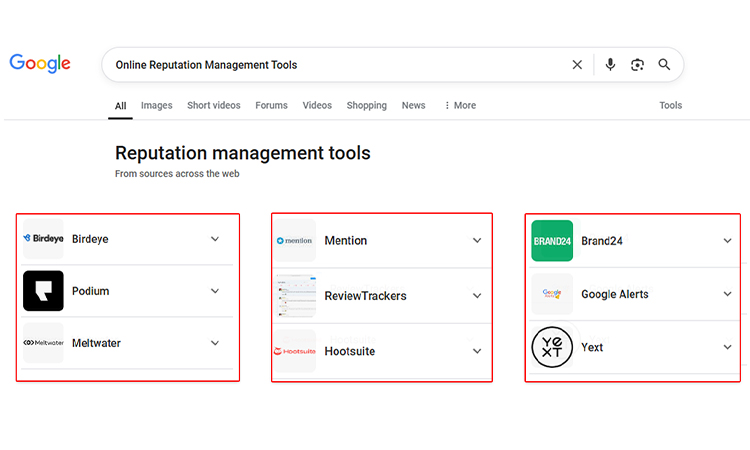Expand the Hootsuite entry chevron

(x=477, y=351)
